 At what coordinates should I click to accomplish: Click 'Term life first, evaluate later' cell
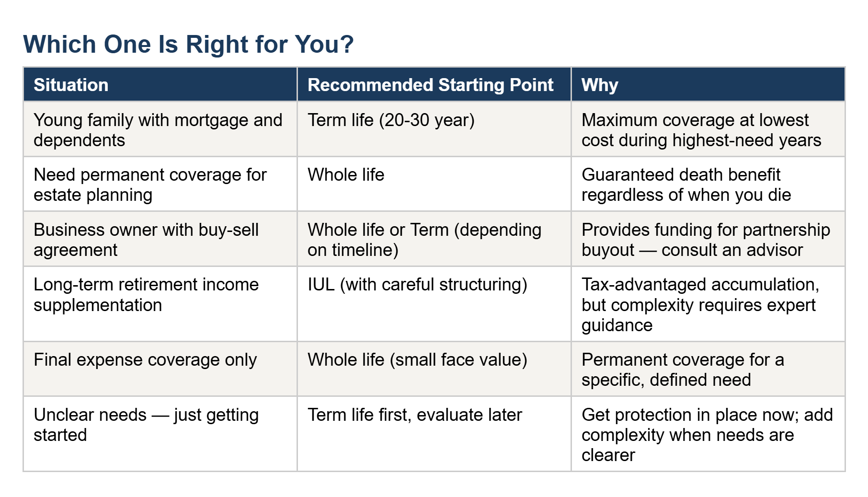434,434
